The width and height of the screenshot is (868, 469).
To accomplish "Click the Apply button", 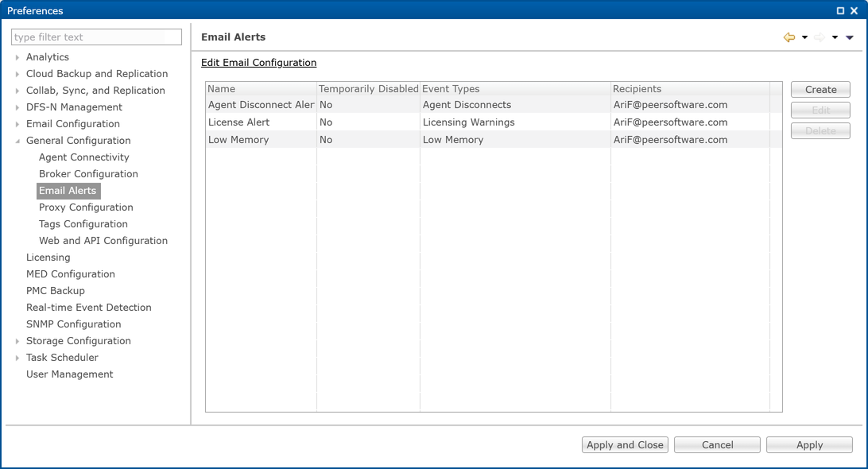I will 809,444.
